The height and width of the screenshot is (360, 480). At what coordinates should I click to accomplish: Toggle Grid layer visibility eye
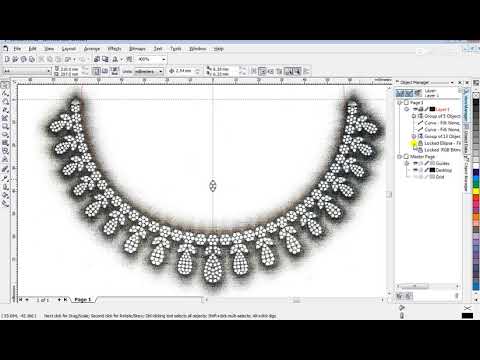tap(415, 177)
